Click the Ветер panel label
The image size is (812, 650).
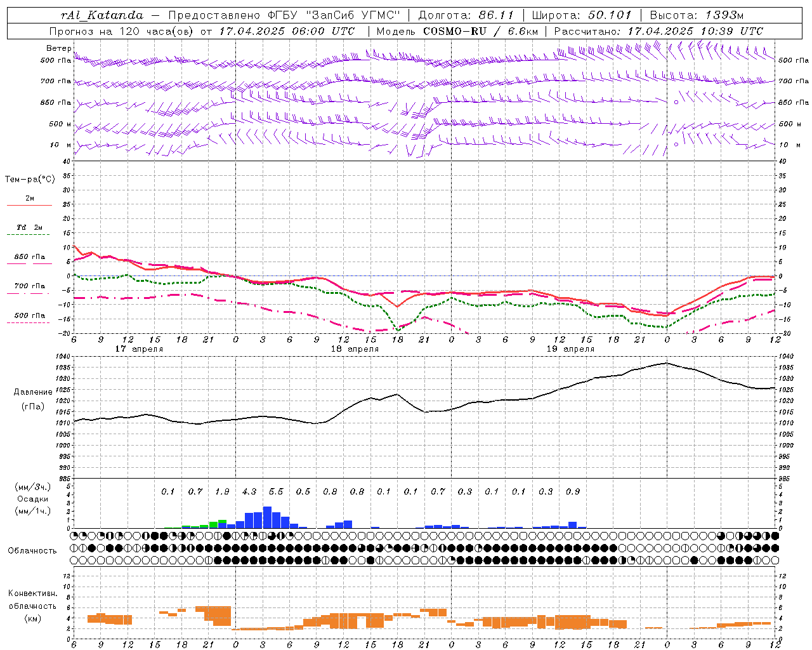point(58,48)
